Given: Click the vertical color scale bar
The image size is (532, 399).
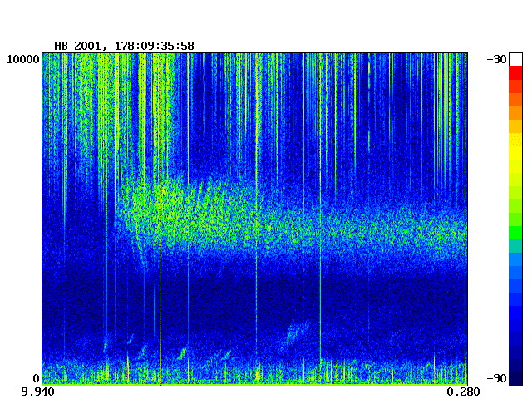Looking at the screenshot, I should click(x=516, y=216).
